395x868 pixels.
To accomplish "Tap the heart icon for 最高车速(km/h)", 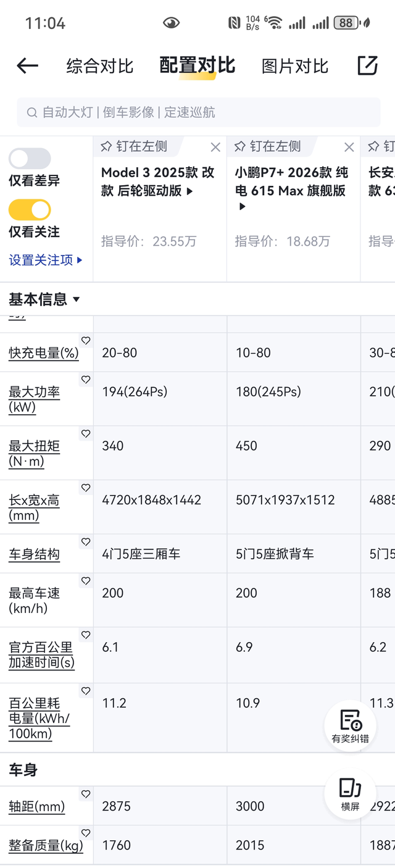I will pos(86,581).
